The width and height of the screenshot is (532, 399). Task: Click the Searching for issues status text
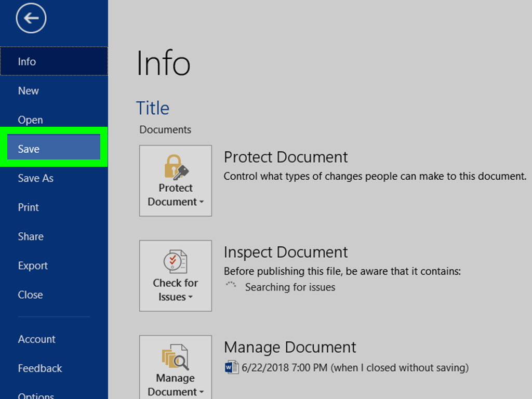coord(290,287)
